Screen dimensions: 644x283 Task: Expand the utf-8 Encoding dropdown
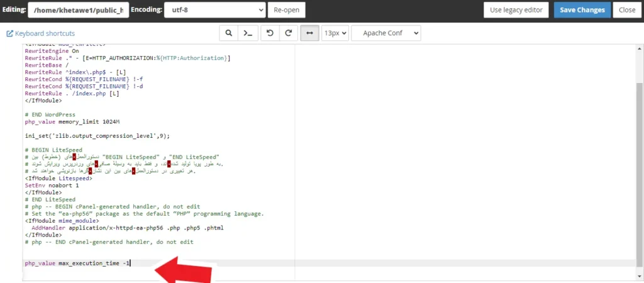pos(214,10)
